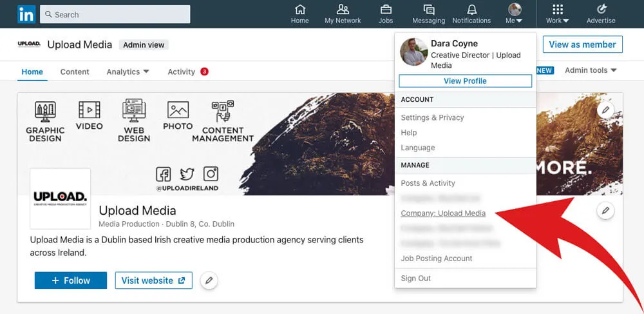Click into the Search field

(x=115, y=14)
